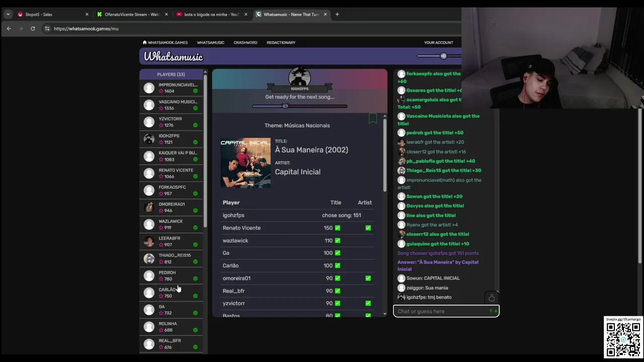Switch to the bota o bigode YouTube tab

[x=211, y=14]
